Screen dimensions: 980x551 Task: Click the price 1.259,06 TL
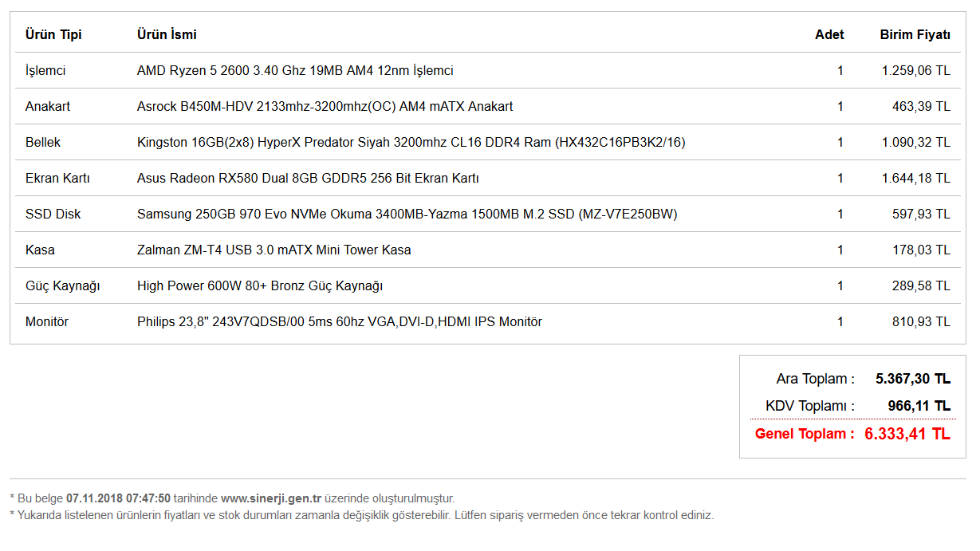click(x=916, y=70)
